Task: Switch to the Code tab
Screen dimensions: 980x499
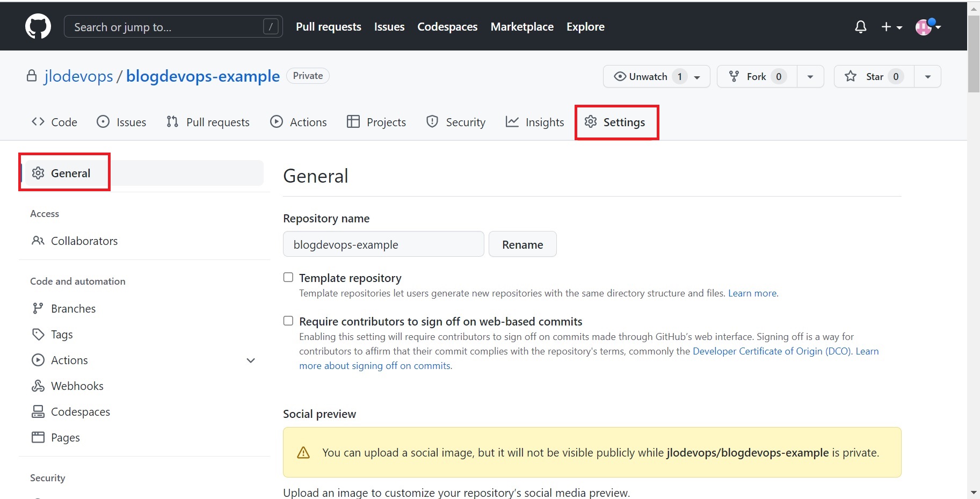Action: click(54, 122)
